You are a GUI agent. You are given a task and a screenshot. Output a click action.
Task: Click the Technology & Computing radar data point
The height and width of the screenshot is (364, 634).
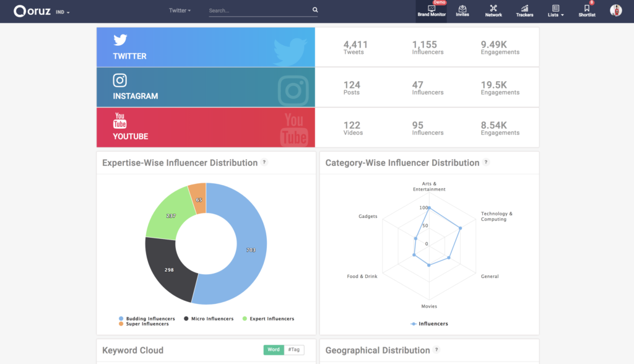[460, 228]
